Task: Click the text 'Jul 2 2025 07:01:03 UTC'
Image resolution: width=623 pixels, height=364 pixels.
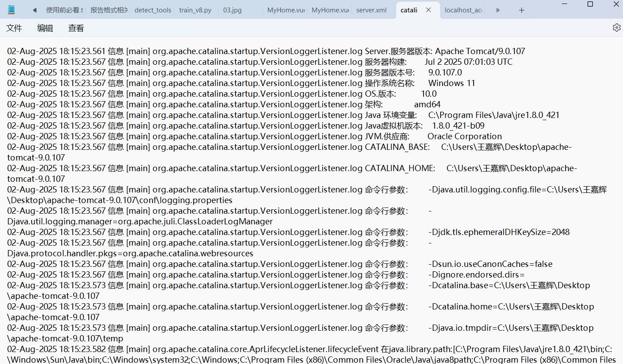Action: tap(468, 62)
